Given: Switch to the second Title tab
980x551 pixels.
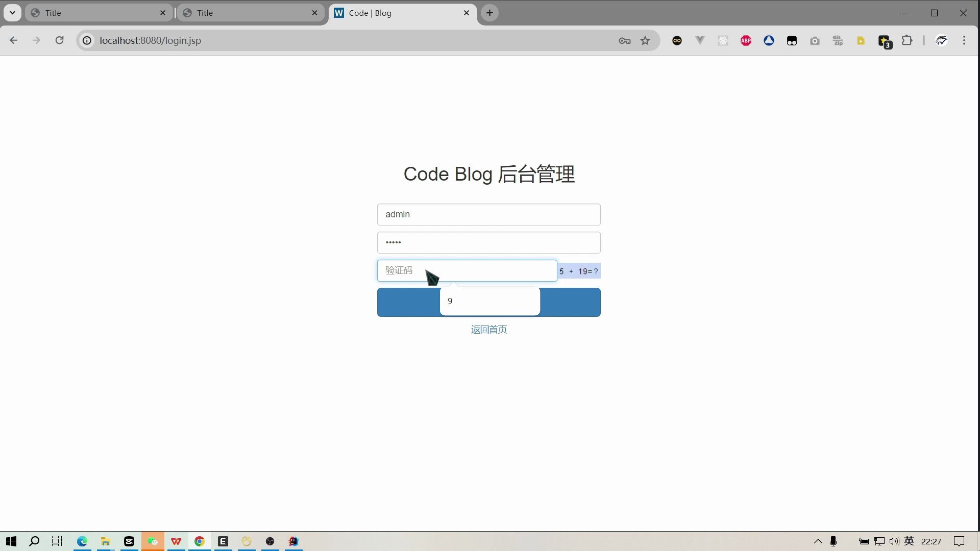Looking at the screenshot, I should click(x=249, y=13).
